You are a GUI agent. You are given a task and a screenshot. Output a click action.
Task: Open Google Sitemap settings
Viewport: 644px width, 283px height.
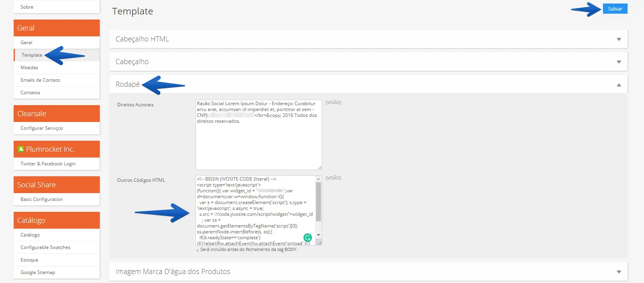(x=38, y=272)
